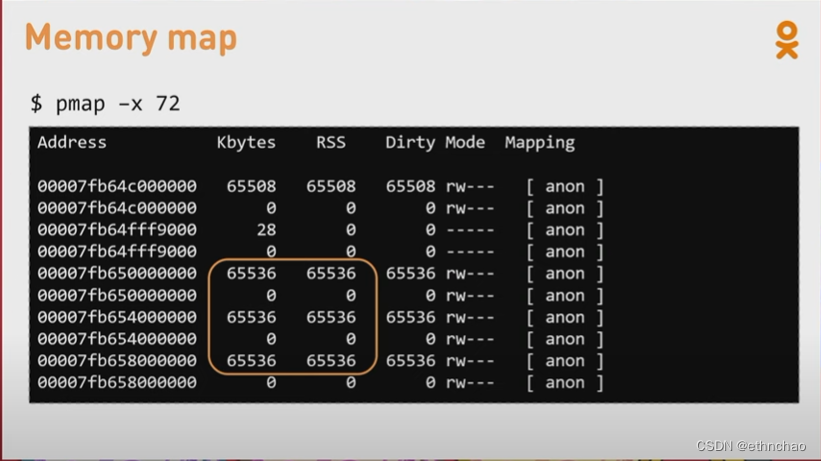The height and width of the screenshot is (461, 821).
Task: Click the "-----" mode in the 28 Kbytes row
Action: click(x=470, y=230)
